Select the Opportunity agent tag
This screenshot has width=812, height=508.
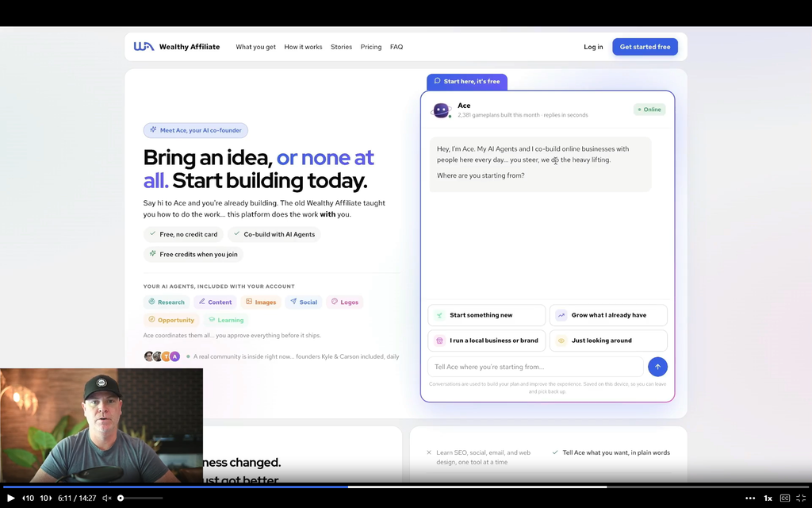coord(171,320)
